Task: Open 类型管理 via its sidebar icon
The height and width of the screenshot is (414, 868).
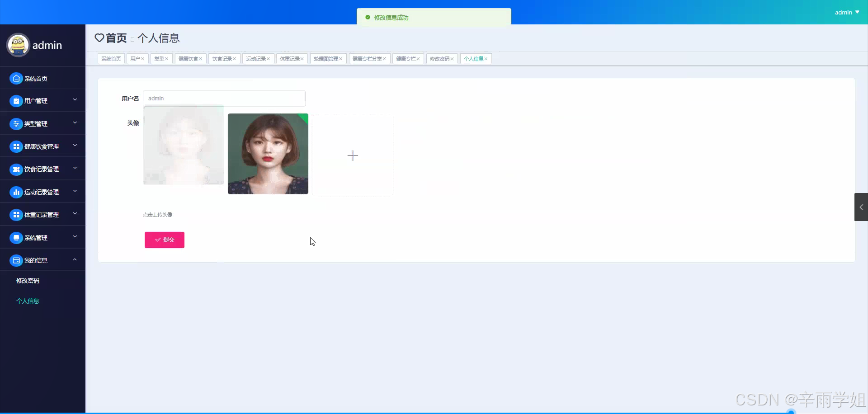Action: (16, 123)
